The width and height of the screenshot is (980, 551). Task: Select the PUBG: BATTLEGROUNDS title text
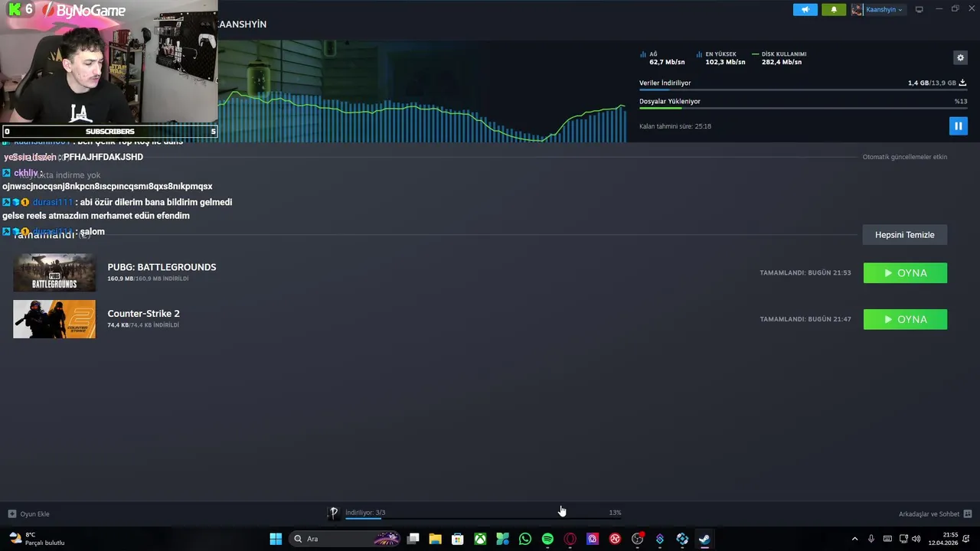[x=162, y=267]
